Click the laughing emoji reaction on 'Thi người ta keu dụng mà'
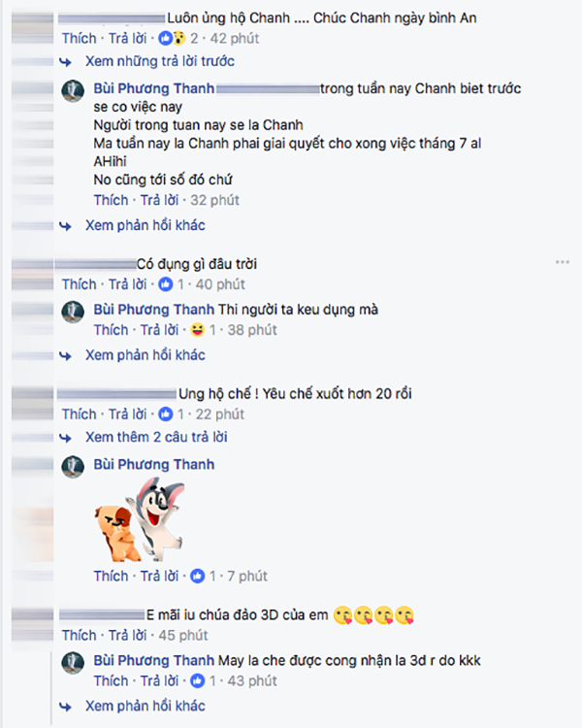 point(197,330)
